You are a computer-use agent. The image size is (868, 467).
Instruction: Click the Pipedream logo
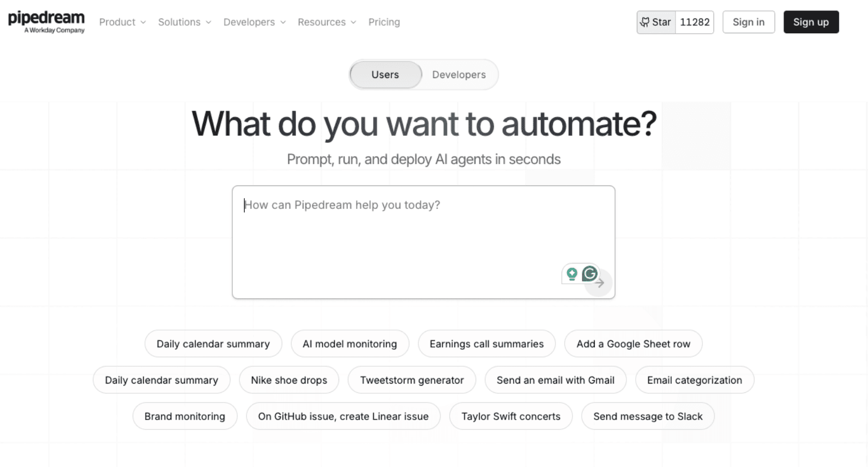[46, 22]
